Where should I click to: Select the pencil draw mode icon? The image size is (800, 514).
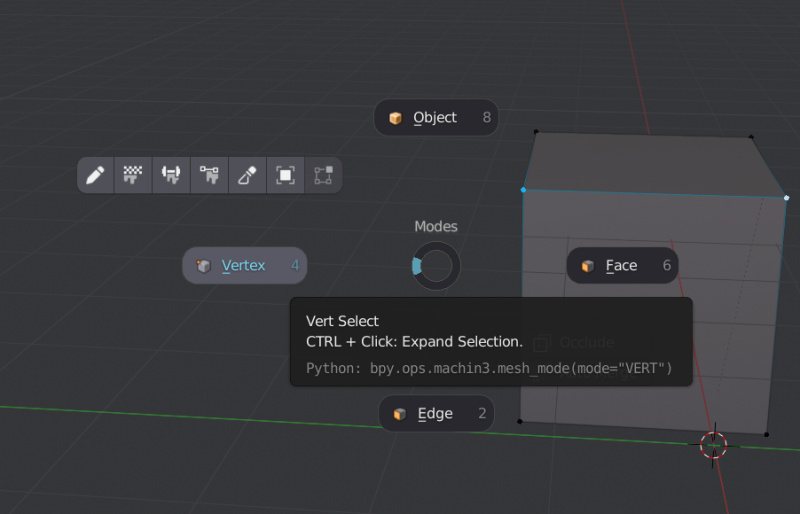pyautogui.click(x=95, y=175)
